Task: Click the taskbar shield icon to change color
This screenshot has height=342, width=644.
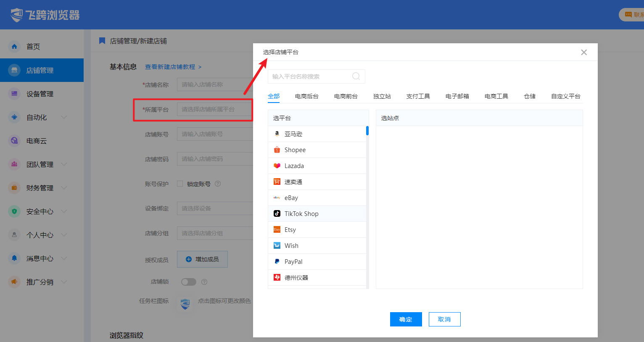Action: 185,304
